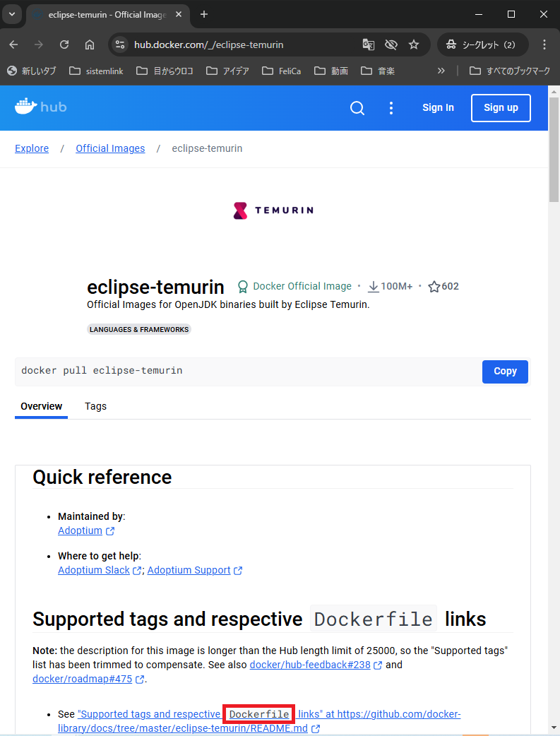Expand hidden bookmarks overflow chevron

441,71
